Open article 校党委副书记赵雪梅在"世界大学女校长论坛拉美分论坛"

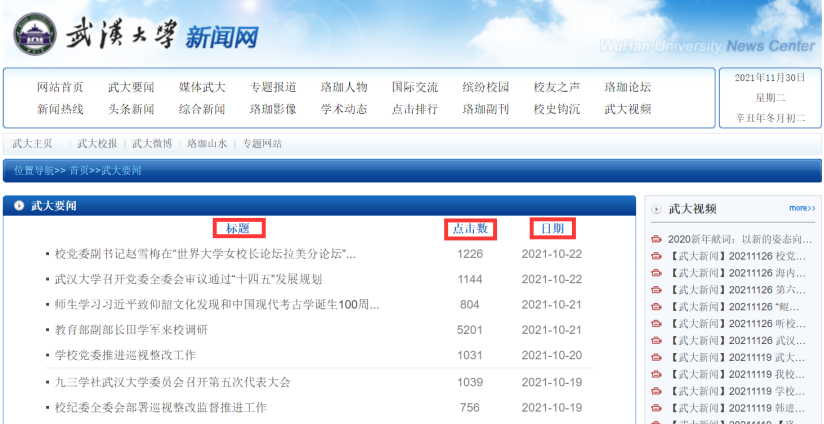click(205, 254)
